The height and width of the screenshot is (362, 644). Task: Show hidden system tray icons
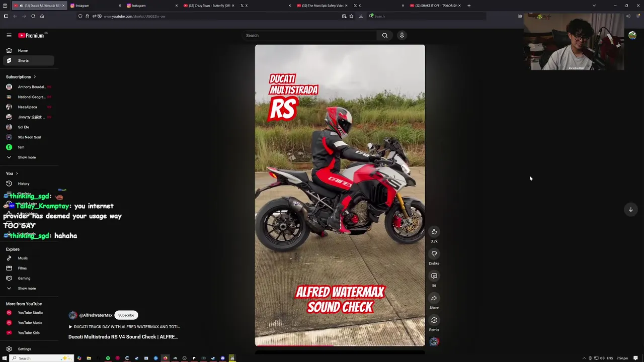click(x=584, y=358)
